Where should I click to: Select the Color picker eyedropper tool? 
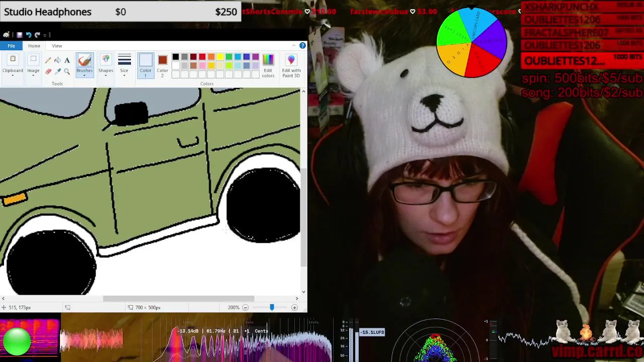tap(57, 71)
